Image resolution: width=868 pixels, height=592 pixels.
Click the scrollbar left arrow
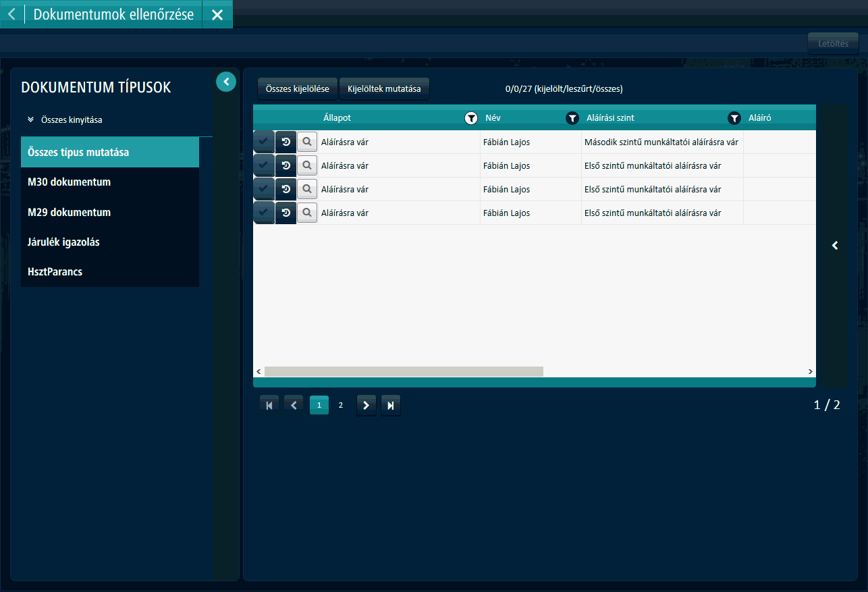click(259, 371)
